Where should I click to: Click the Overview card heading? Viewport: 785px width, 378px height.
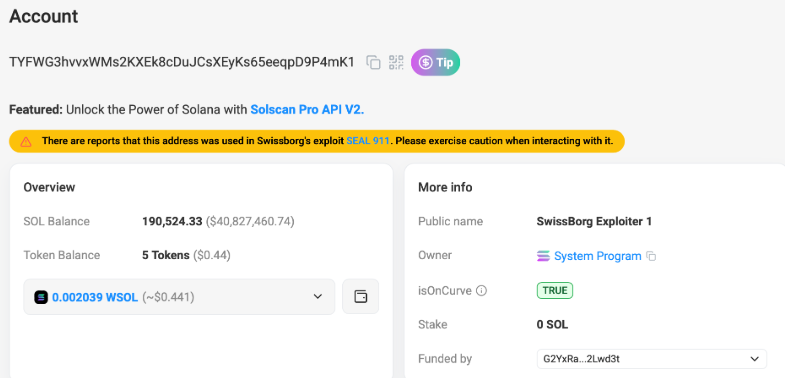[x=49, y=187]
